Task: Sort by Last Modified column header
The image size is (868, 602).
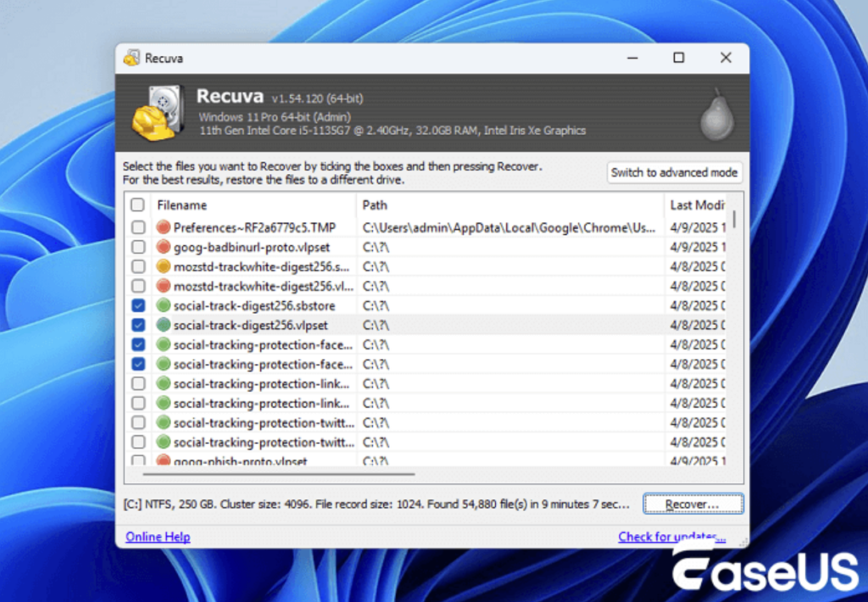Action: coord(697,205)
